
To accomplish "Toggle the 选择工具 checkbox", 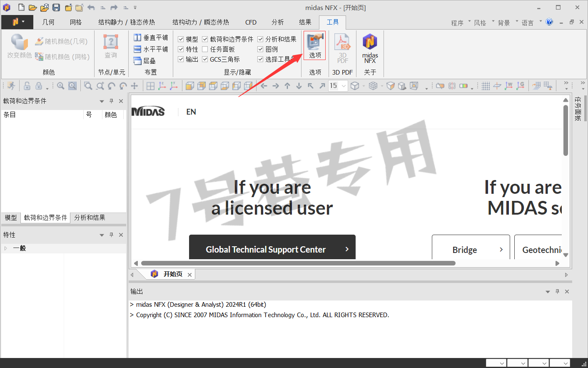I will coord(260,59).
